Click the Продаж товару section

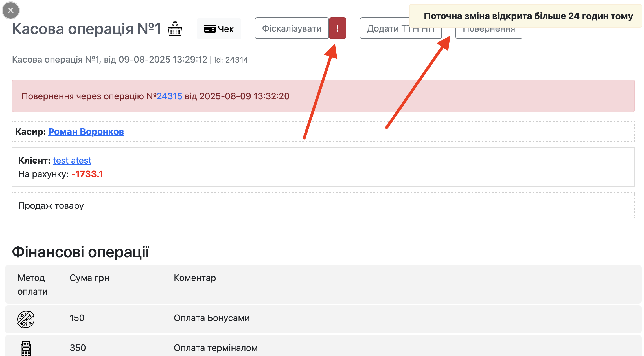[x=51, y=206]
